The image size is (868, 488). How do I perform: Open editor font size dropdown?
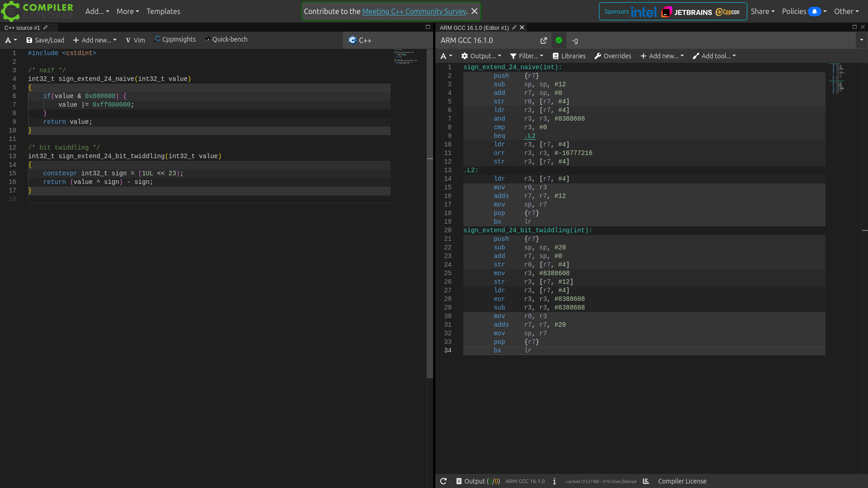point(11,40)
